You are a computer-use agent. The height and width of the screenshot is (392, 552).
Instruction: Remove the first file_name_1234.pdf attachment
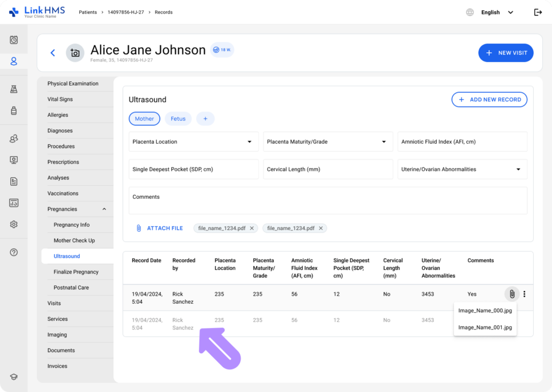coord(252,228)
